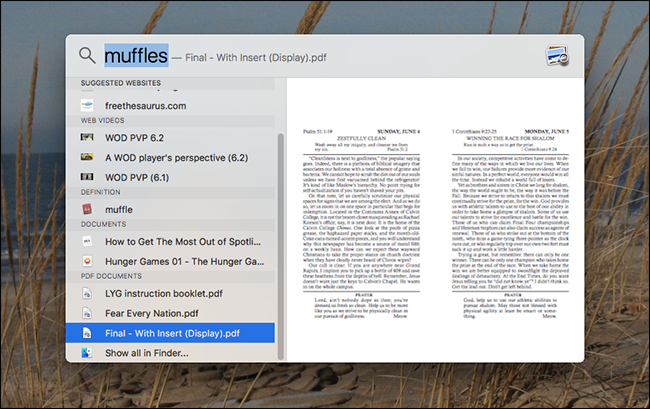Image resolution: width=650 pixels, height=409 pixels.
Task: Click the Finder icon beside Show all in Finder
Action: point(87,353)
